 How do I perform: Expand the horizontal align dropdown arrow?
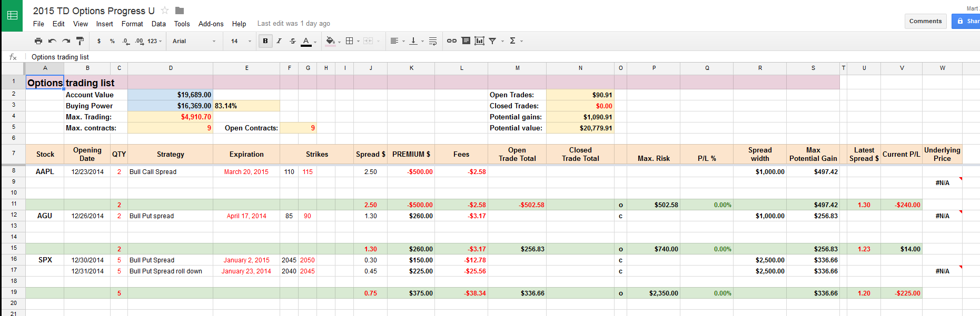tap(404, 41)
